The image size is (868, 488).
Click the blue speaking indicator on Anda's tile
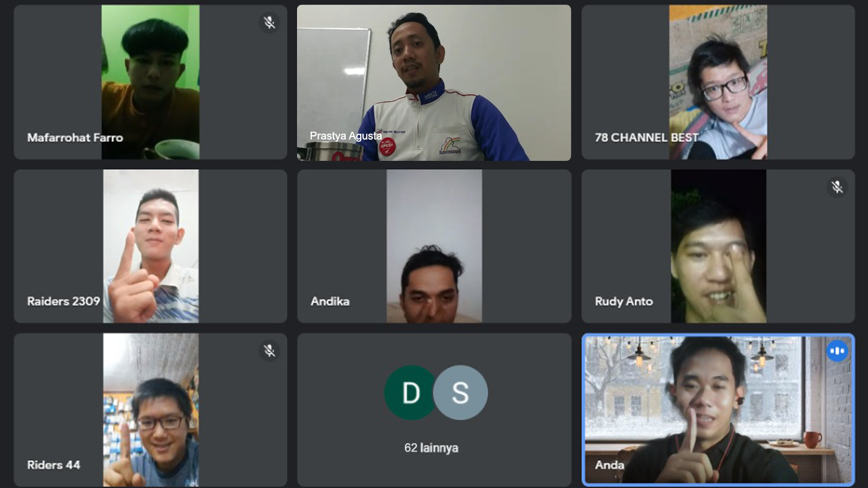coord(837,351)
